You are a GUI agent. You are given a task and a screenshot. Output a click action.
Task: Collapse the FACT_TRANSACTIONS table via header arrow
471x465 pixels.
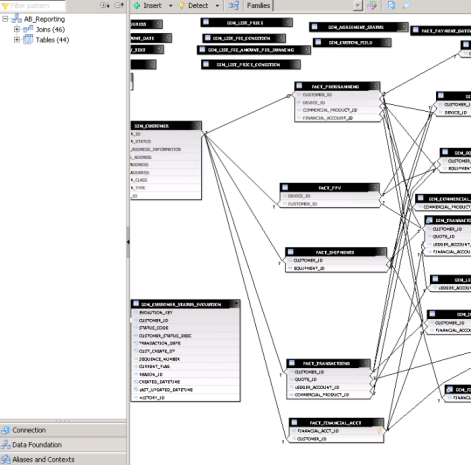(366, 363)
